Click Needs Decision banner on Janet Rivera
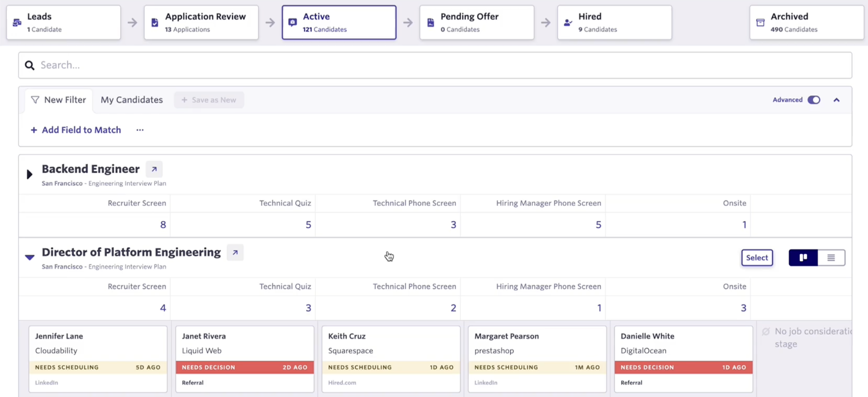Viewport: 868px width, 397px height. point(245,367)
